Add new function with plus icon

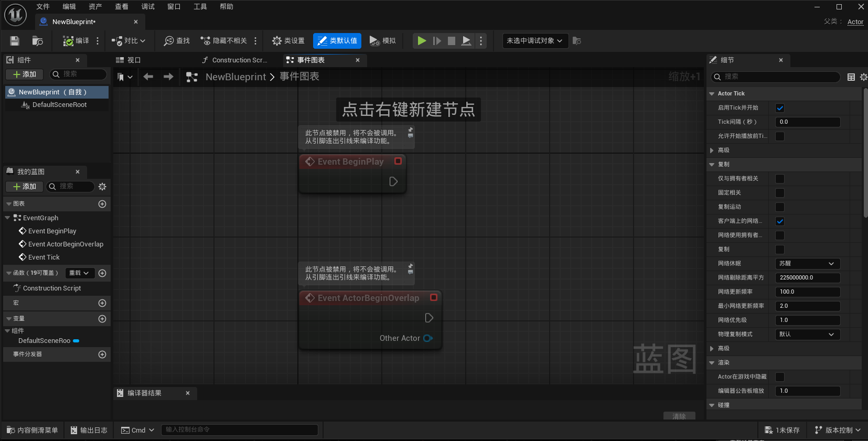(102, 273)
